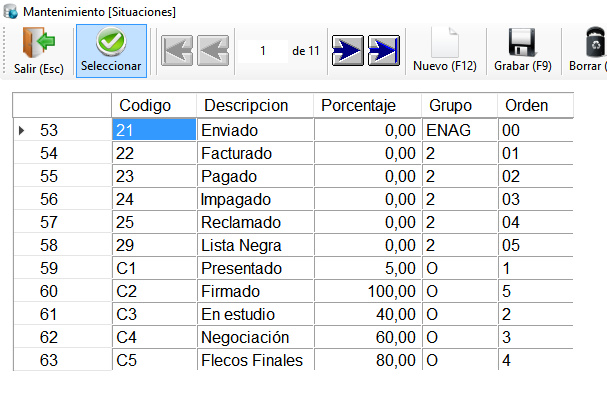Viewport: 607px width, 413px height.
Task: Click the Enviado description cell
Action: click(x=255, y=130)
